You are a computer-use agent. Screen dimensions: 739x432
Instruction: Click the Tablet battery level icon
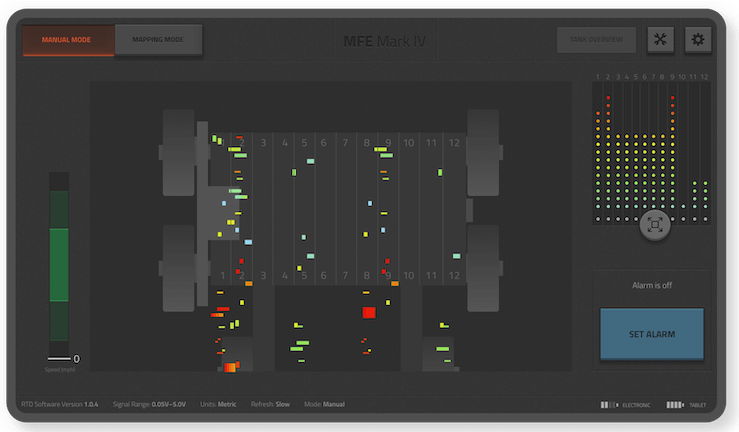(675, 405)
